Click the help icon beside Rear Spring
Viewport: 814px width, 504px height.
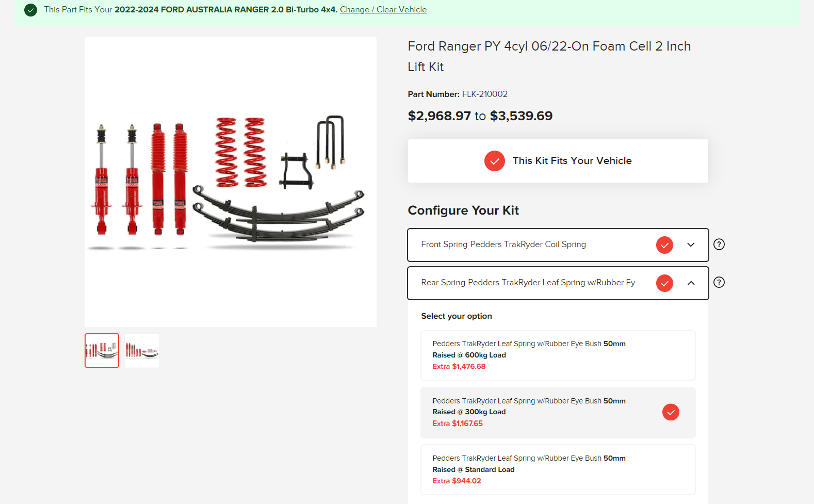pyautogui.click(x=719, y=282)
